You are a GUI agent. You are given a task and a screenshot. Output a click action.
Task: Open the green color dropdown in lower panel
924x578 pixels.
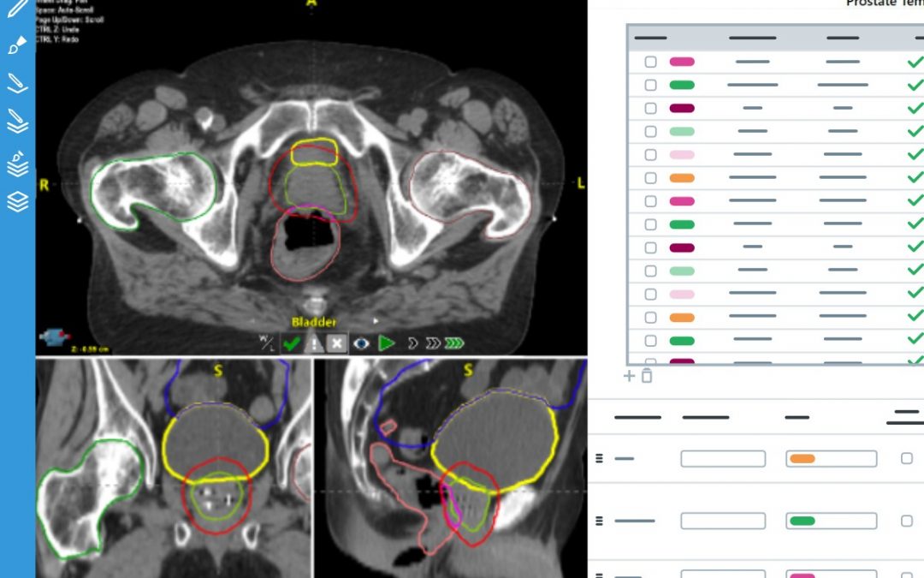(x=831, y=521)
